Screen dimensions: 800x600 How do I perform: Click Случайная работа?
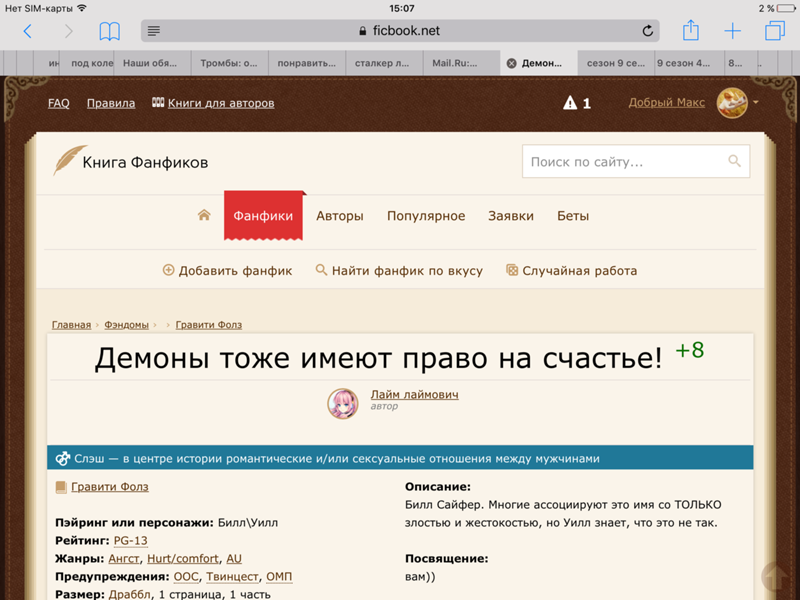[571, 270]
